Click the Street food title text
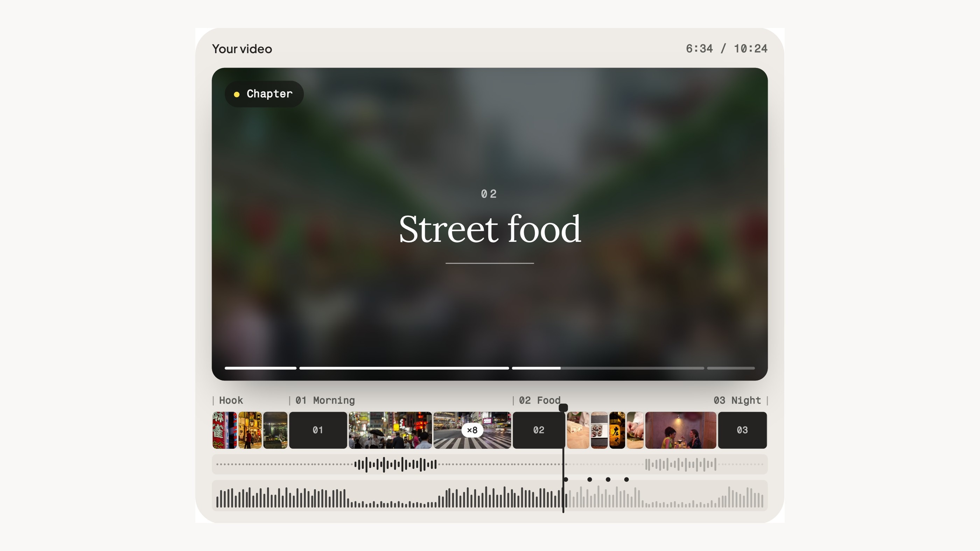 pyautogui.click(x=490, y=228)
